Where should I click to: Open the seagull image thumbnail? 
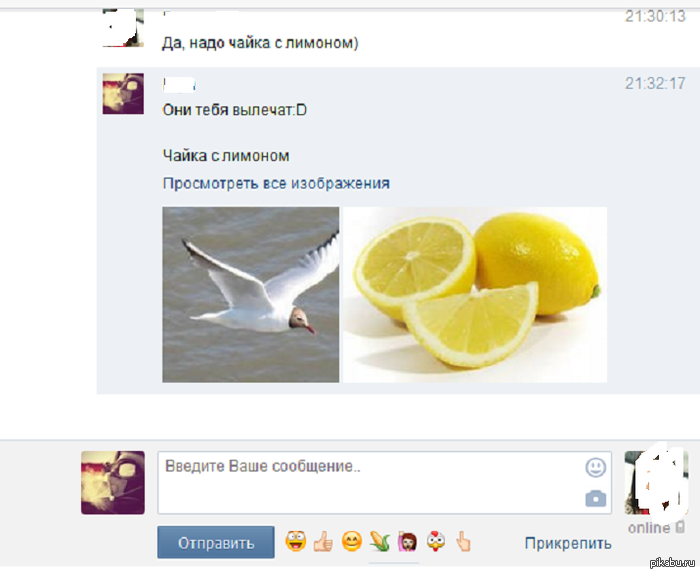coord(250,294)
